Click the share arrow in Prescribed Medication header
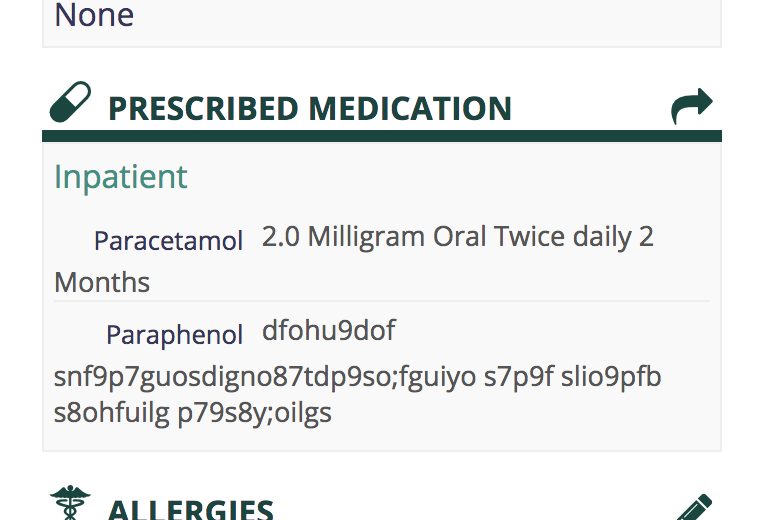Viewport: 762px width, 520px height. [x=692, y=106]
